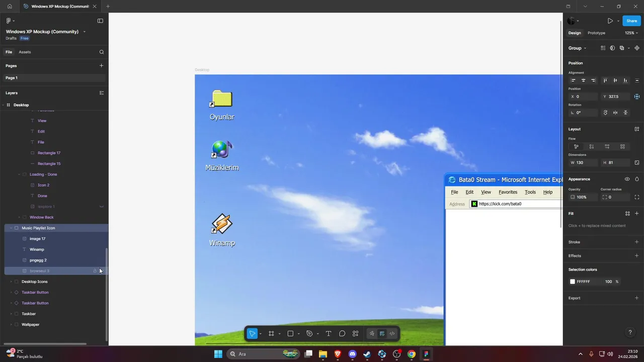Search in the file panel
The width and height of the screenshot is (644, 362).
(102, 52)
